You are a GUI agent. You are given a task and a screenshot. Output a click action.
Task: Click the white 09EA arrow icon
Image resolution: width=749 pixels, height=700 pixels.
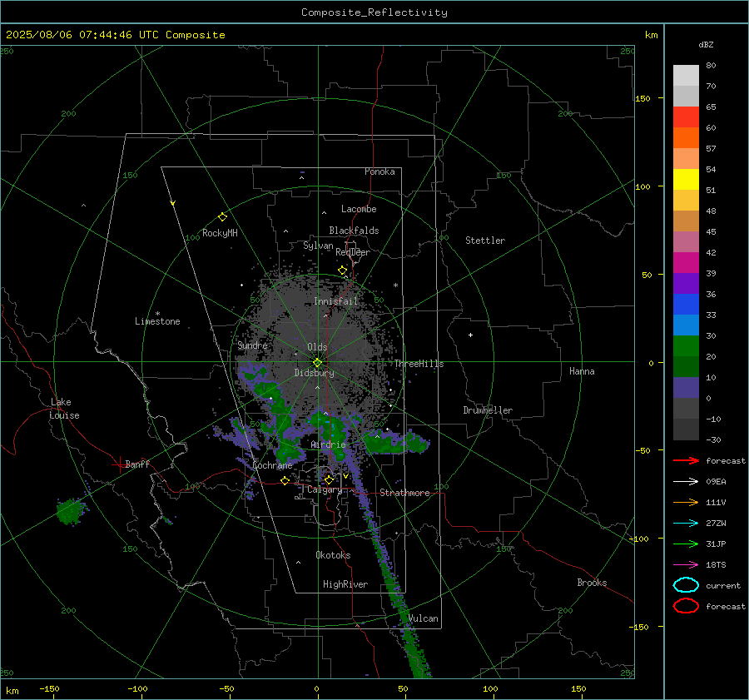click(686, 482)
